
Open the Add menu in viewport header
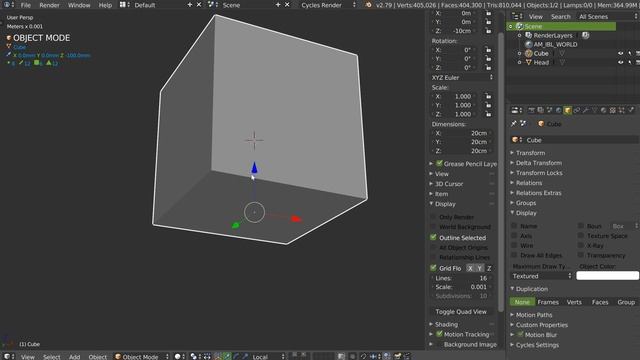coord(74,356)
